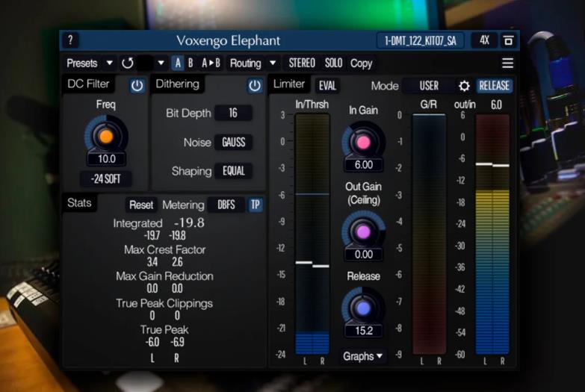The width and height of the screenshot is (585, 392).
Task: Click the blue Release knob
Action: (363, 308)
